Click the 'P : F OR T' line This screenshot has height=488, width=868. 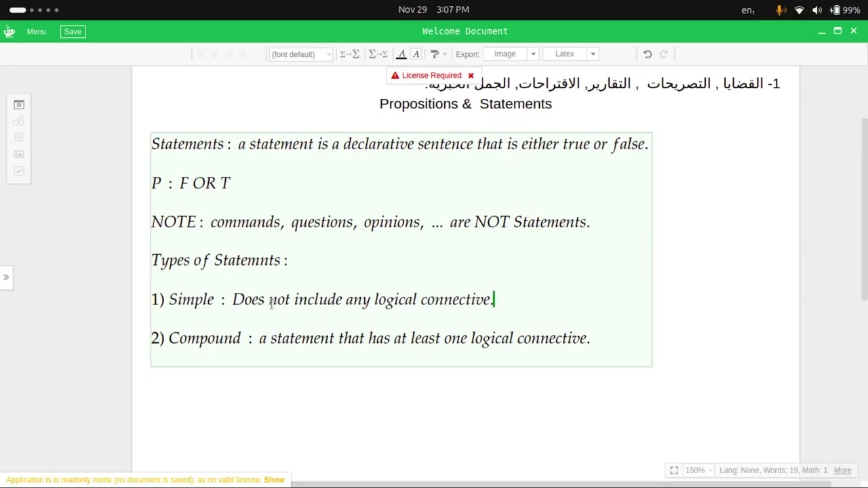tap(191, 183)
